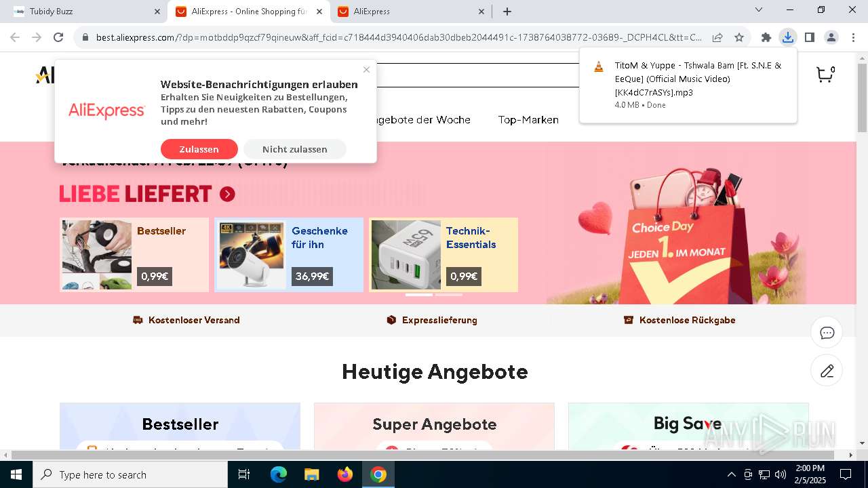Viewport: 868px width, 488px height.
Task: Expand the tab search dropdown chevron
Action: [759, 9]
